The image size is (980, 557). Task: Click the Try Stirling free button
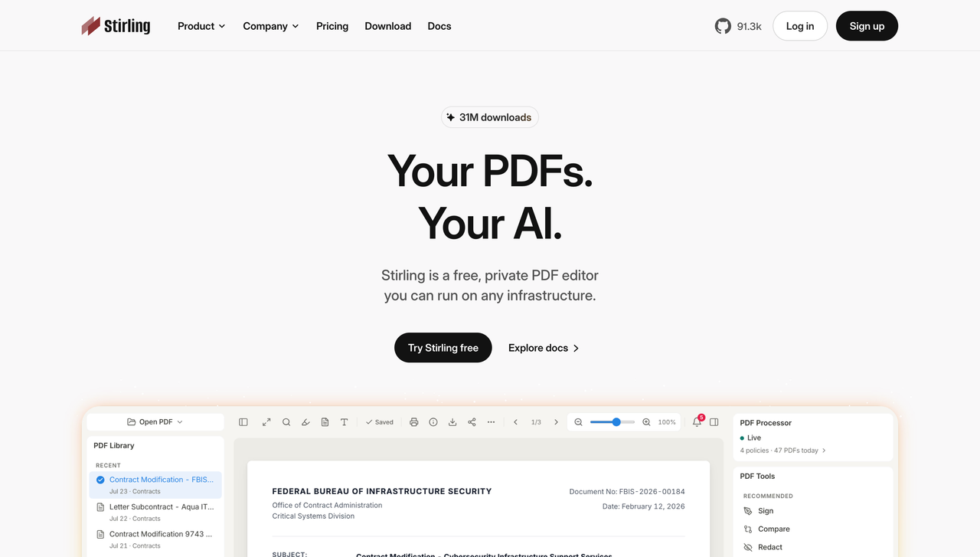pyautogui.click(x=443, y=348)
